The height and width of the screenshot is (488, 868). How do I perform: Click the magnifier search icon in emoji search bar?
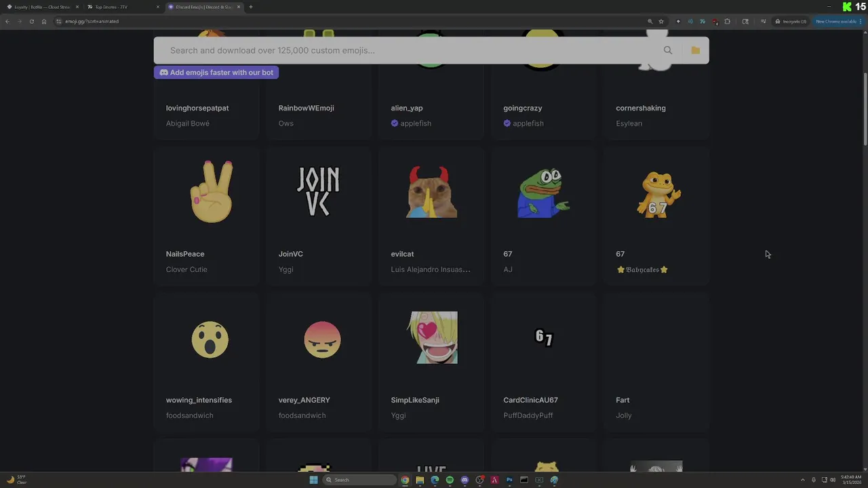click(x=668, y=50)
